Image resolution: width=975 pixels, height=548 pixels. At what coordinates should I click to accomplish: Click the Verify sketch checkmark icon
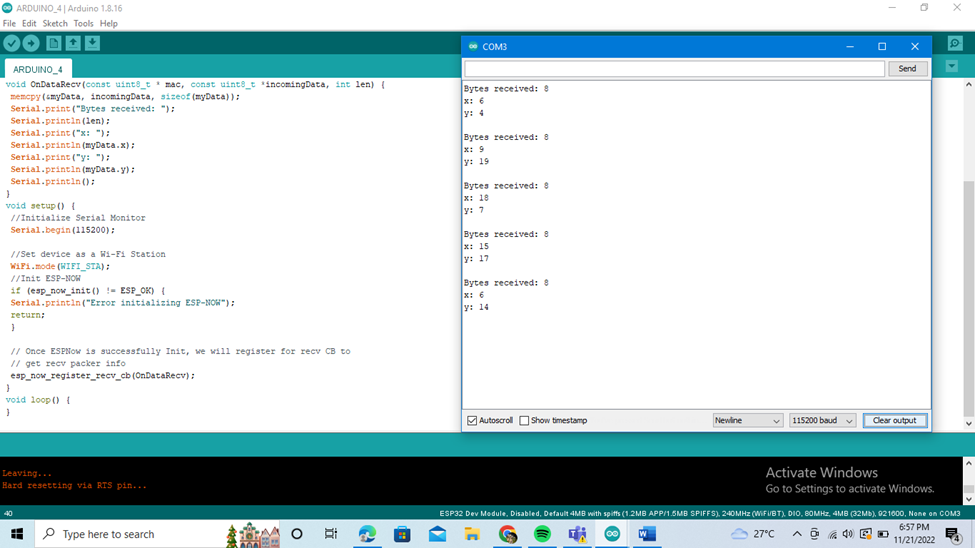12,43
